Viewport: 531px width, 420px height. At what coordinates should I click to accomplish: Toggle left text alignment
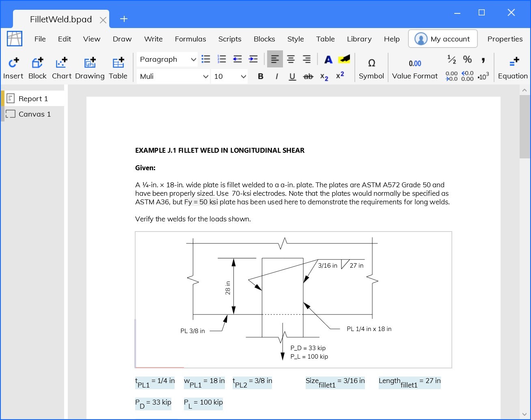(275, 59)
